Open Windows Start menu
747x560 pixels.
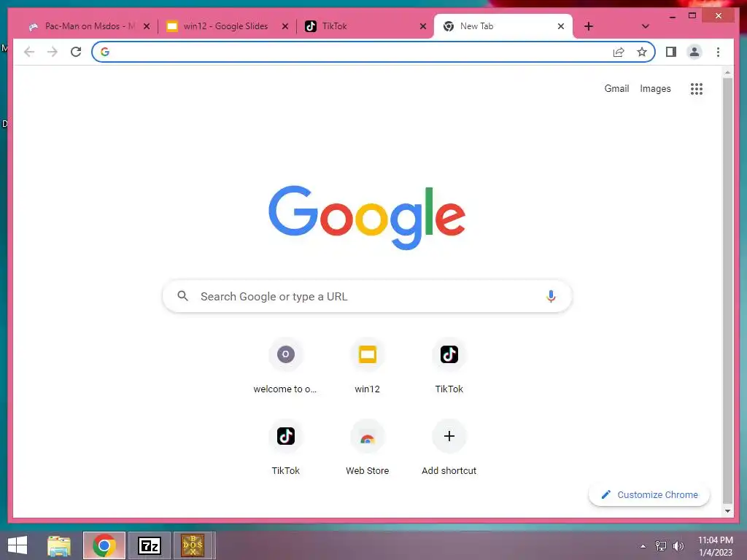18,545
